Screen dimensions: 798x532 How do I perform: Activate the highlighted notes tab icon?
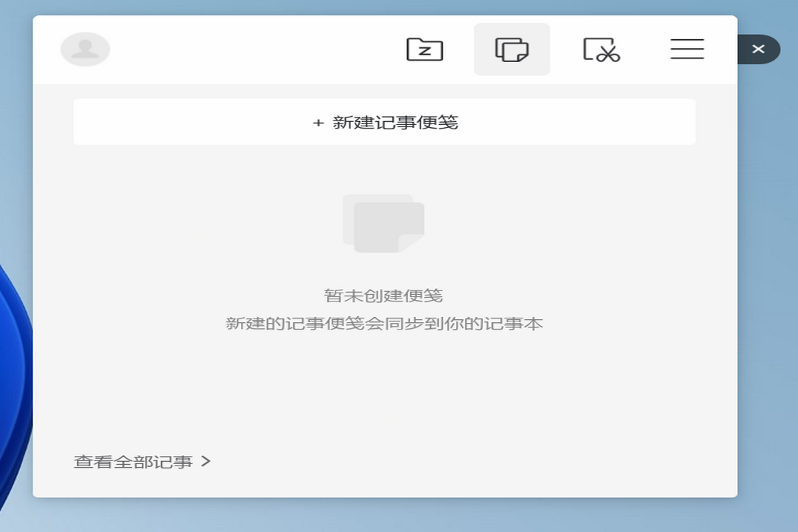(512, 49)
